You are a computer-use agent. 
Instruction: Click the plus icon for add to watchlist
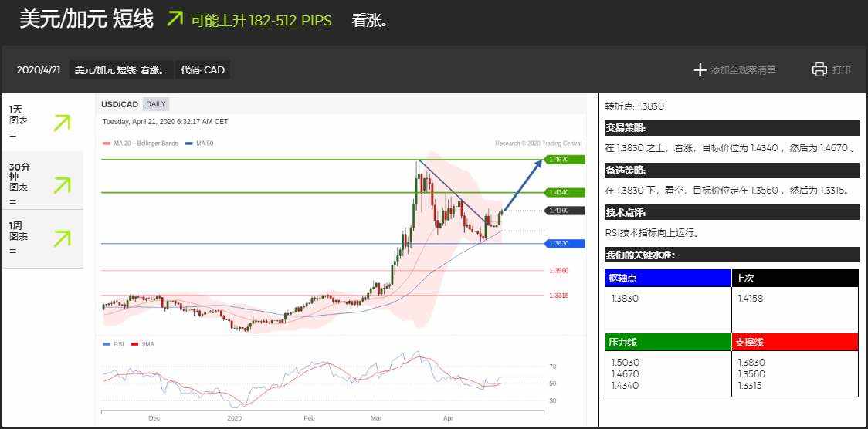pos(700,70)
